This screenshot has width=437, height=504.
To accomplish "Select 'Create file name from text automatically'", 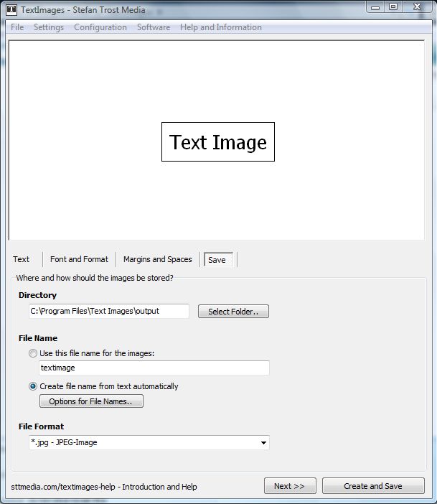I will point(33,386).
